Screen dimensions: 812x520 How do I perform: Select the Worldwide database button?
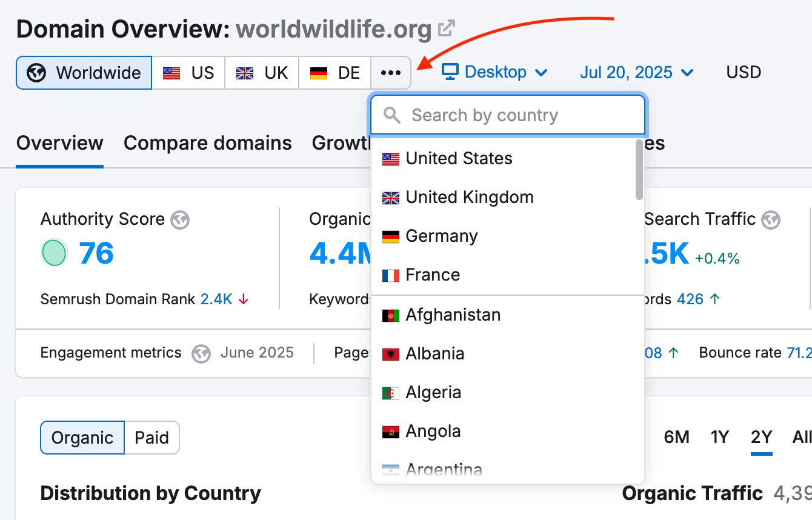coord(84,73)
